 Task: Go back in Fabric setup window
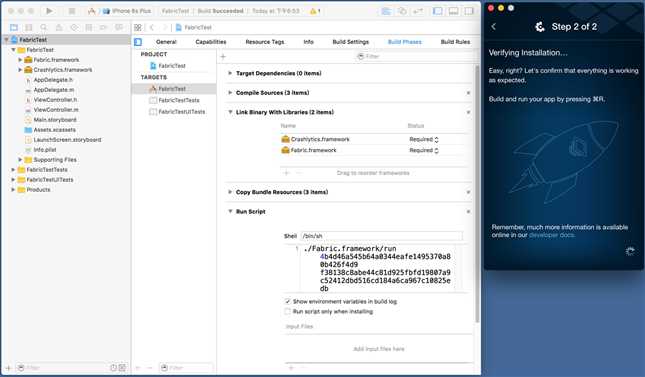(494, 27)
